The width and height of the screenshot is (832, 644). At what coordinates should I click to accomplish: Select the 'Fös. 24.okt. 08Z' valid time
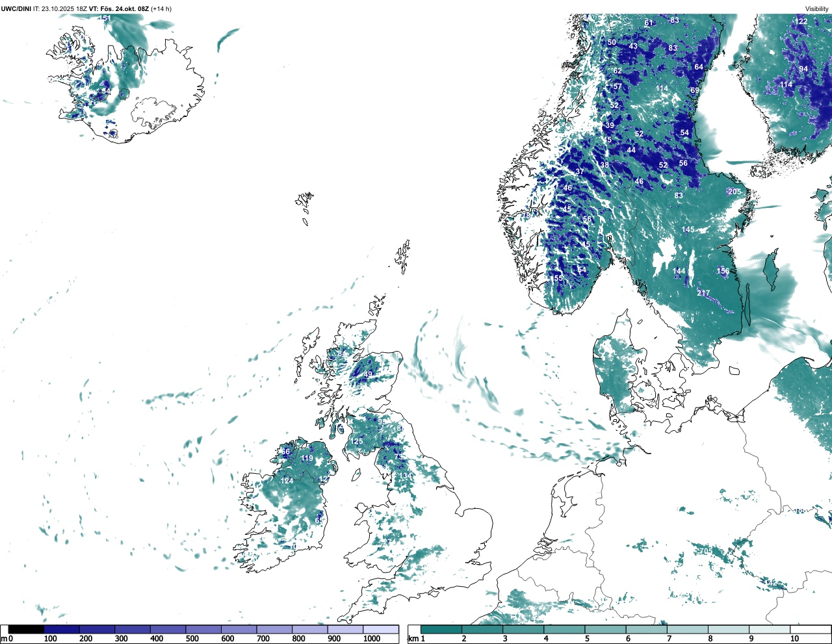click(123, 8)
